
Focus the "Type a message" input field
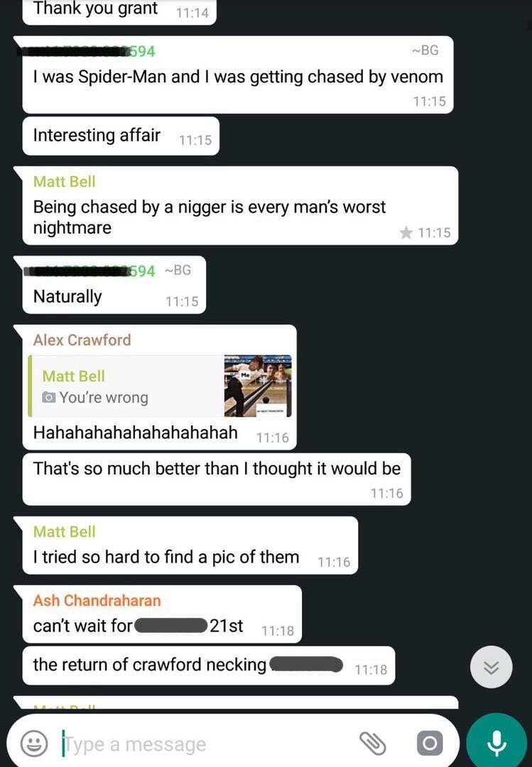205,744
